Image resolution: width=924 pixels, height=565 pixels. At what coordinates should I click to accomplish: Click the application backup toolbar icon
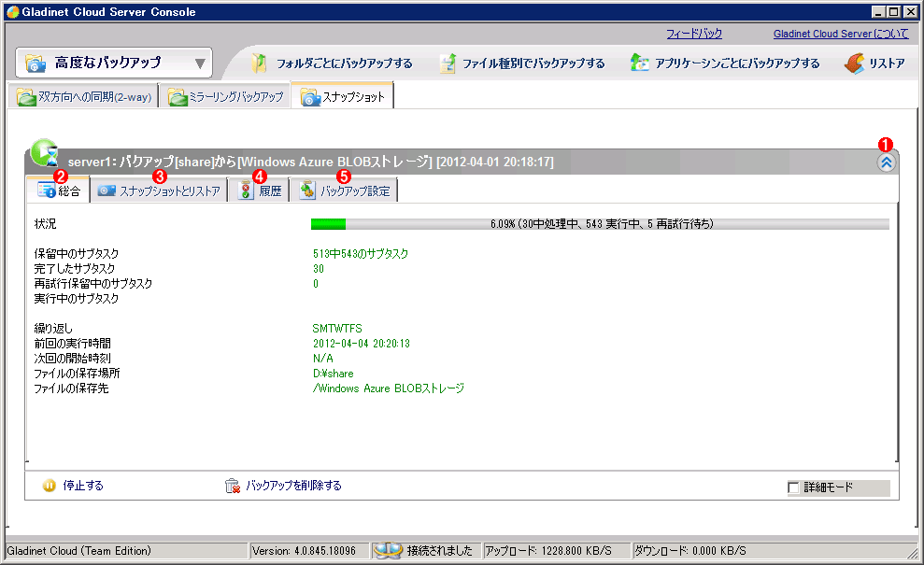coord(639,63)
